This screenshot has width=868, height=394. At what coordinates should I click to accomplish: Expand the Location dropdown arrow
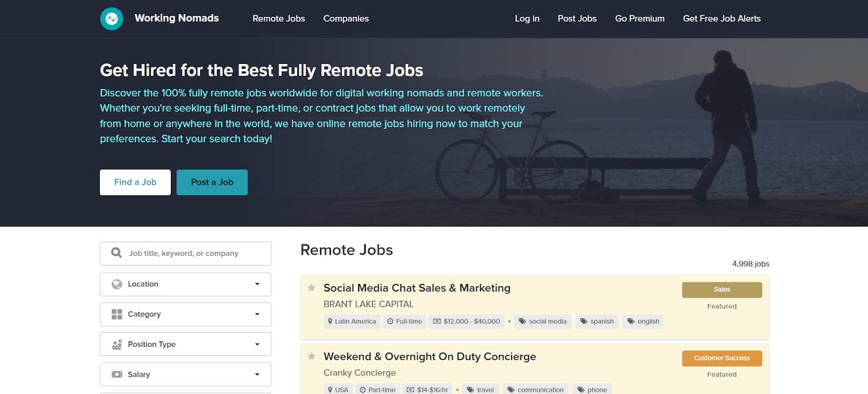pos(257,284)
